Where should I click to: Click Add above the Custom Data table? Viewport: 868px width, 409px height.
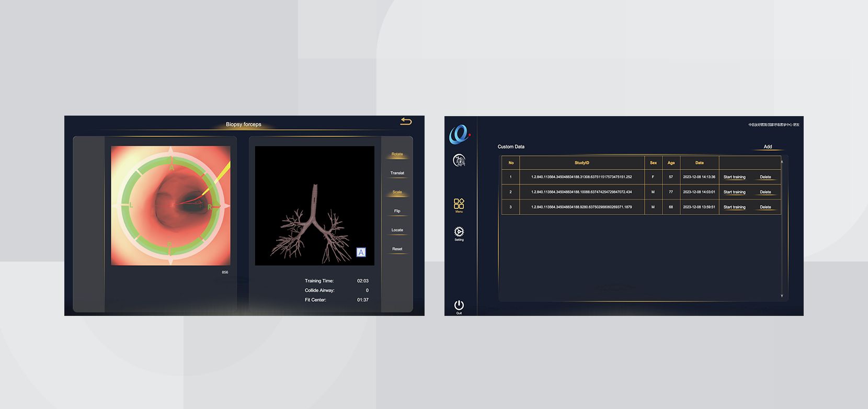[768, 147]
